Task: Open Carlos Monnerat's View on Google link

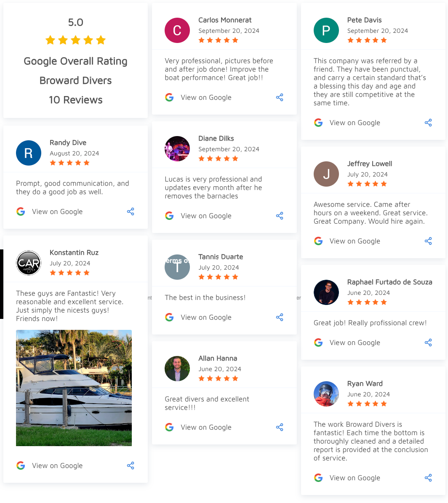Action: tap(206, 97)
